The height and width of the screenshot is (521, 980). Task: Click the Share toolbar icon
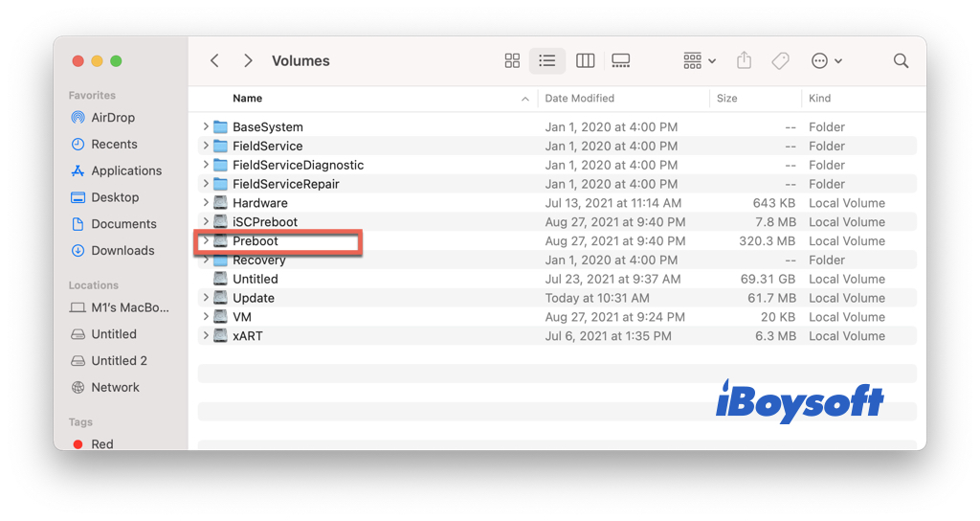744,61
